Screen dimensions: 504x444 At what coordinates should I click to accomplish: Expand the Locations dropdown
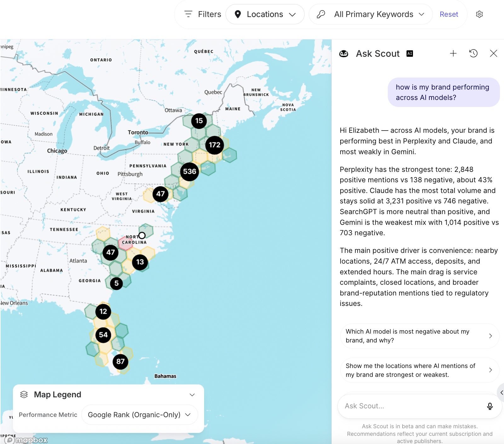click(x=265, y=14)
